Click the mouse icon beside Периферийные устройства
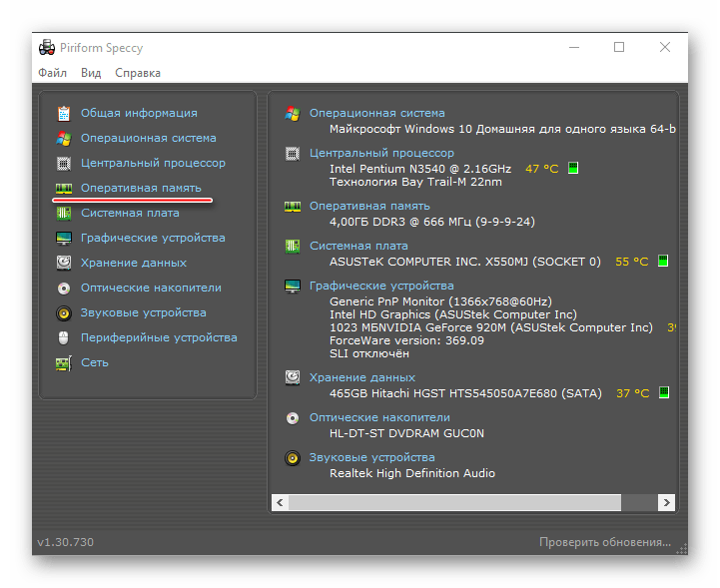 64,337
